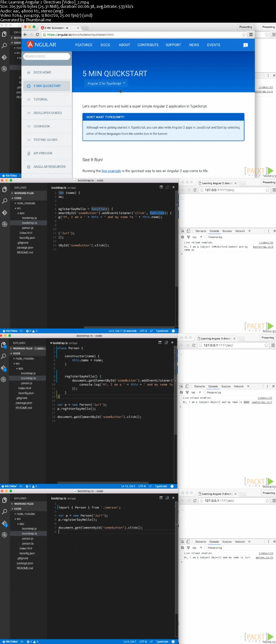Click into the SEARCH DOCS field
This screenshot has height=644, width=276.
click(47, 56)
